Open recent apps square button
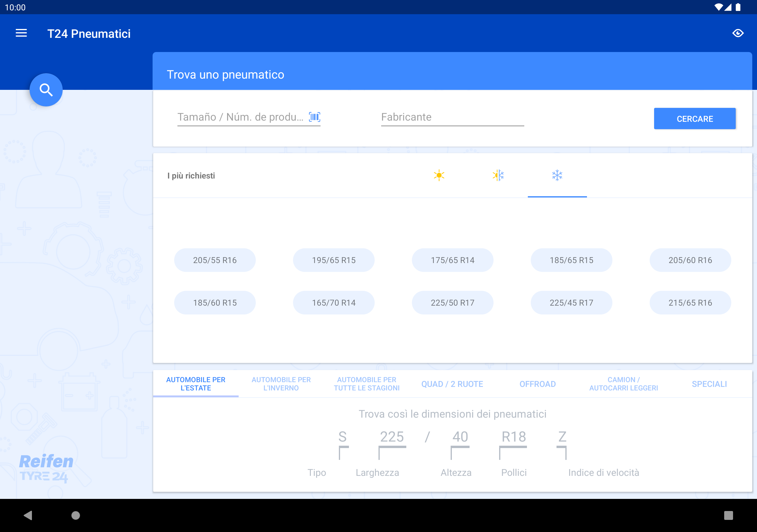 pyautogui.click(x=728, y=515)
